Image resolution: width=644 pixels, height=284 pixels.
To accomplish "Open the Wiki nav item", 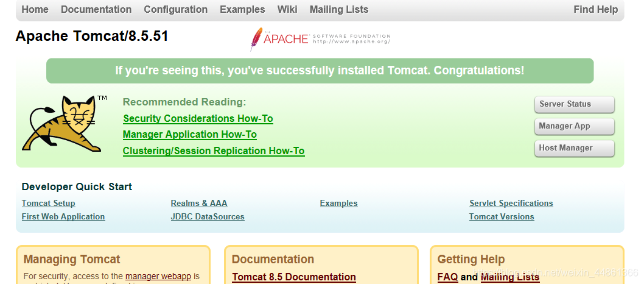I will point(287,10).
